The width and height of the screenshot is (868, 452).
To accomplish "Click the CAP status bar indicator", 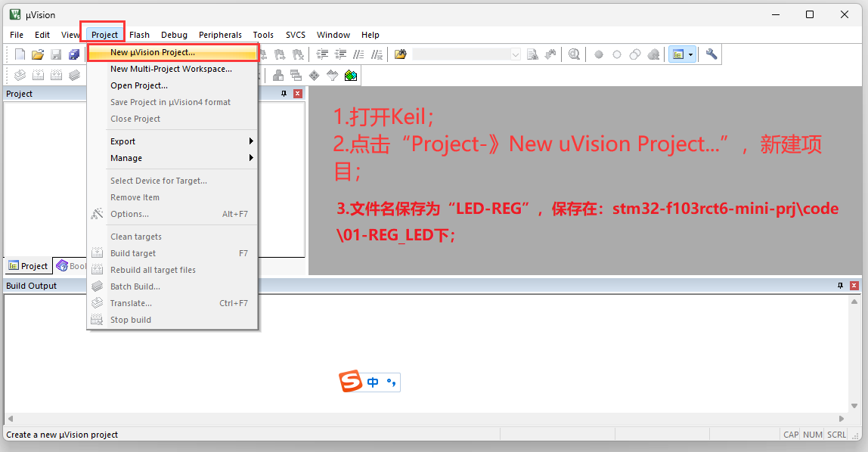I will click(791, 435).
